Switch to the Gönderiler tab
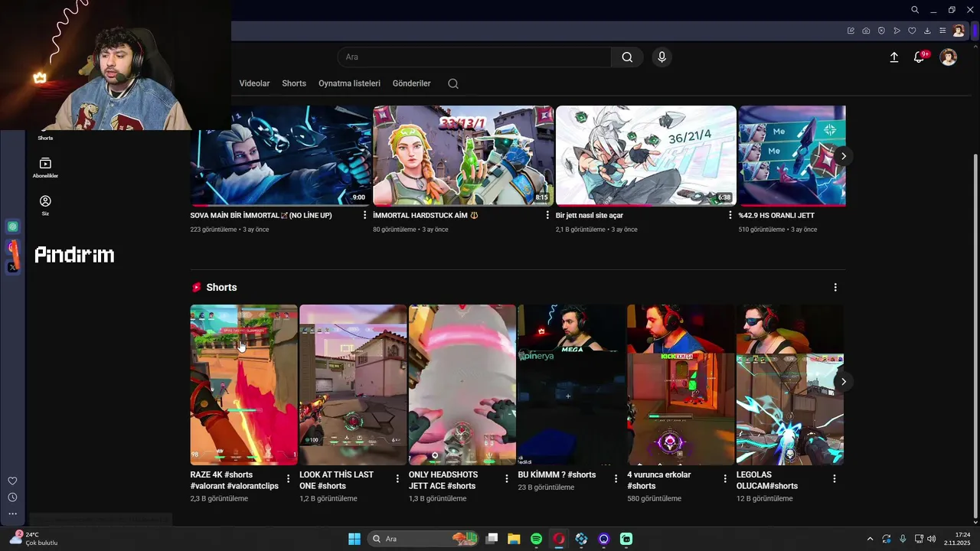980x551 pixels. (411, 83)
